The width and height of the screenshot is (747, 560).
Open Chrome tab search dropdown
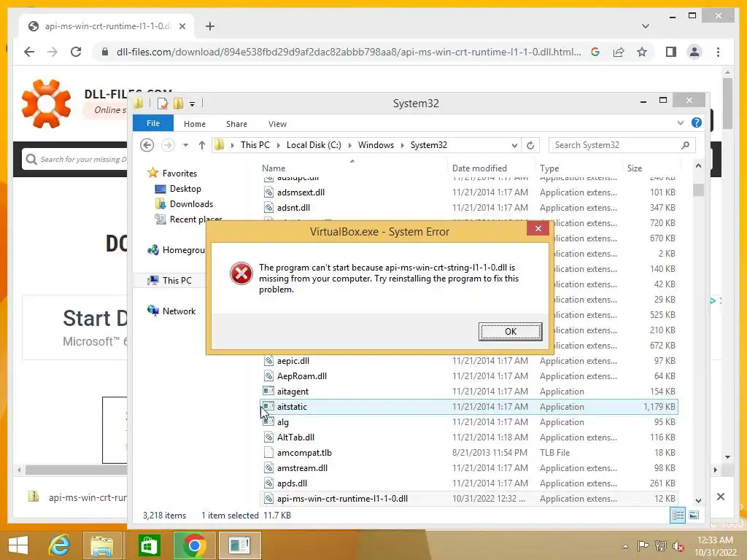tap(645, 26)
